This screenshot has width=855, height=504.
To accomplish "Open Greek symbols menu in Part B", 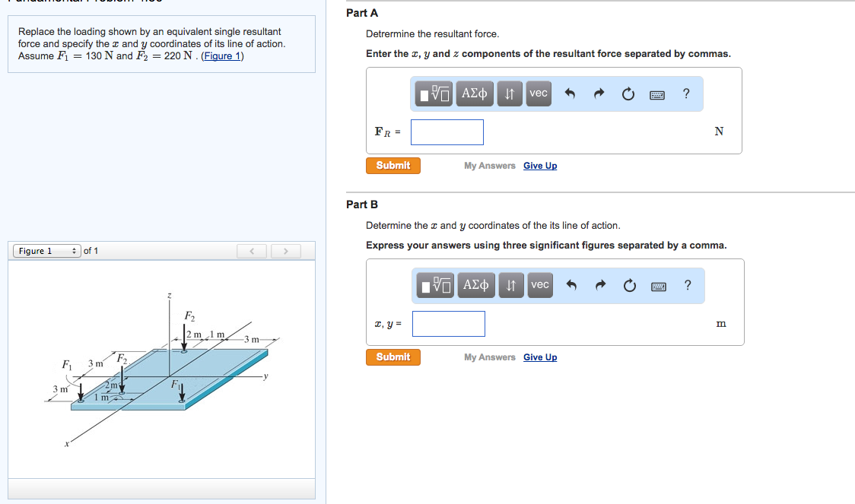I will tap(476, 285).
